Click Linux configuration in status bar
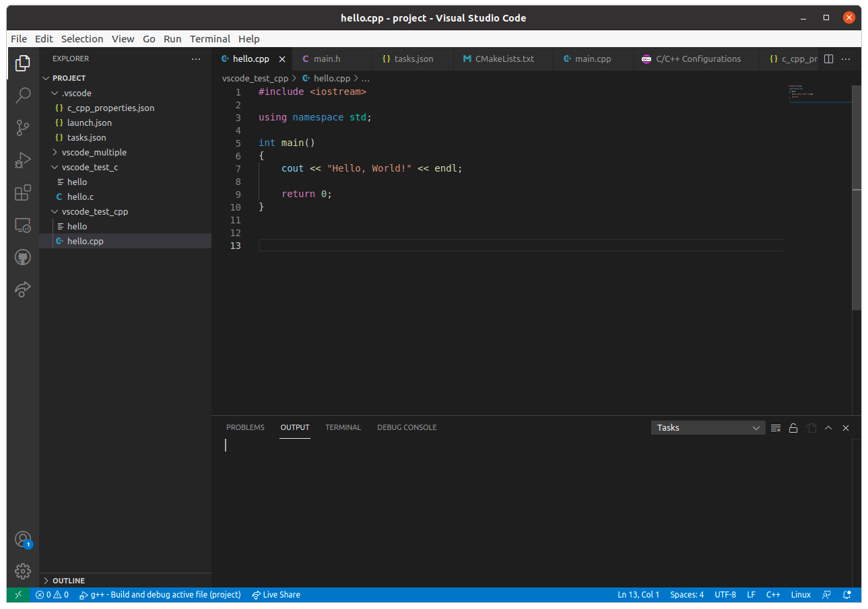Screen dimensions: 868x609 (x=801, y=595)
